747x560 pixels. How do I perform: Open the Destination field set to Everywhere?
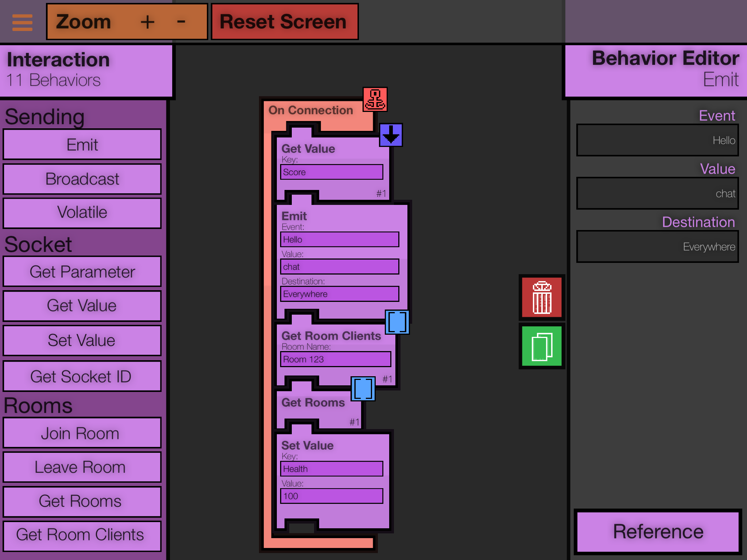click(657, 247)
